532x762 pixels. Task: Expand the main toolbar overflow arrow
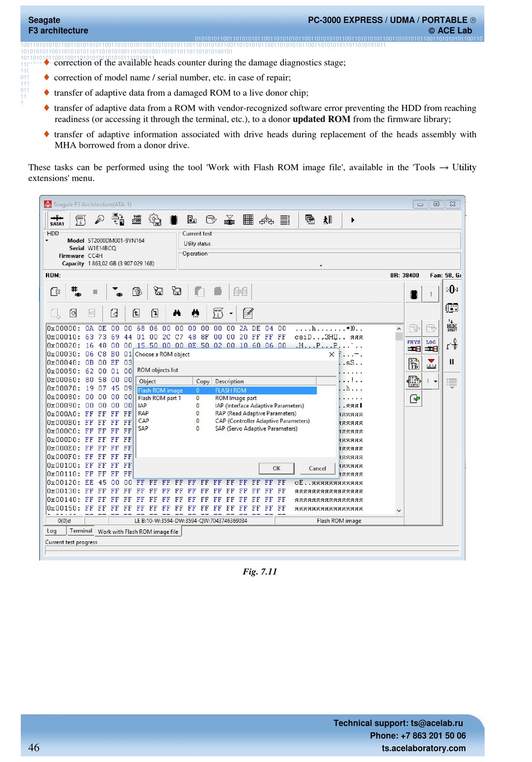(x=353, y=220)
